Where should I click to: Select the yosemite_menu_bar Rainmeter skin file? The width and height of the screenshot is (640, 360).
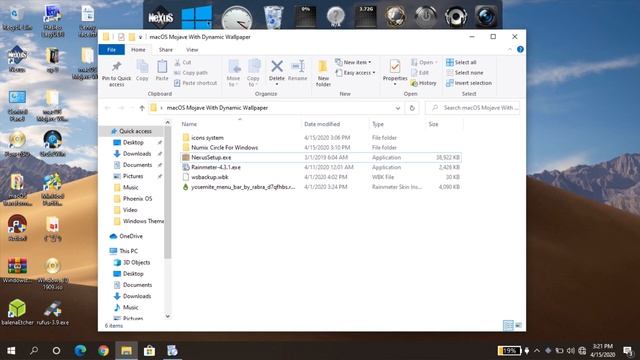click(x=243, y=187)
